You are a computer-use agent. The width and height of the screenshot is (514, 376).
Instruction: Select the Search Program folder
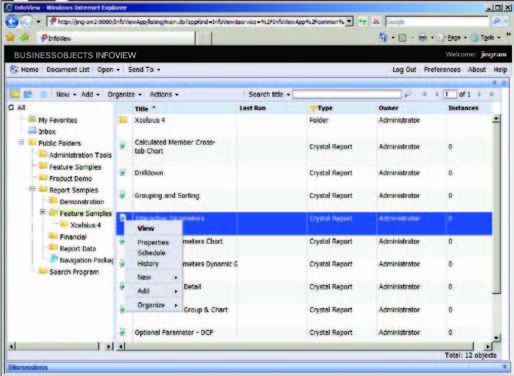coord(74,272)
